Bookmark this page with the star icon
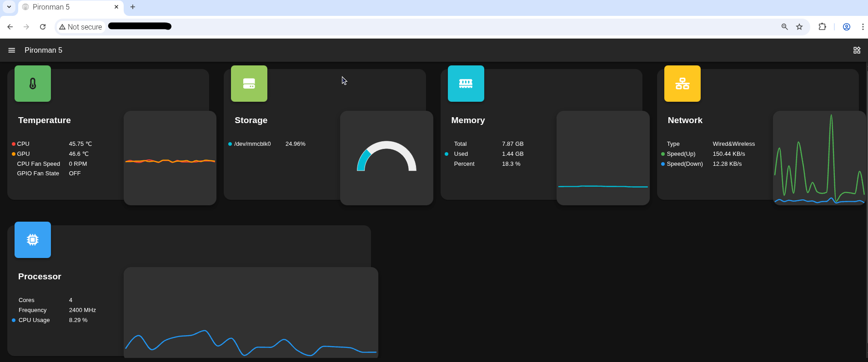The image size is (868, 362). pyautogui.click(x=799, y=27)
